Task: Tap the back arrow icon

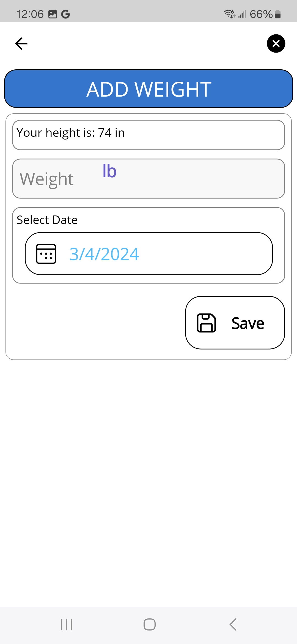Action: click(21, 43)
